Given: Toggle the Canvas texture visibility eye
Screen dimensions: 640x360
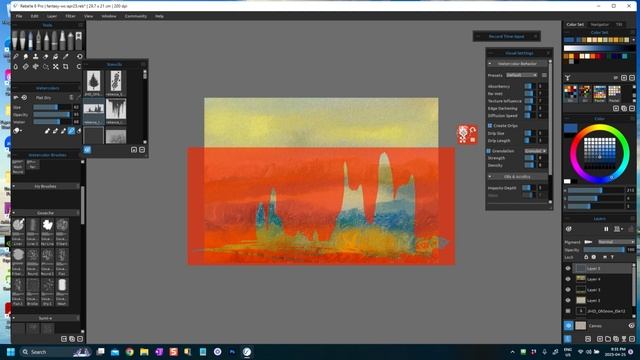Looking at the screenshot, I should 631,326.
